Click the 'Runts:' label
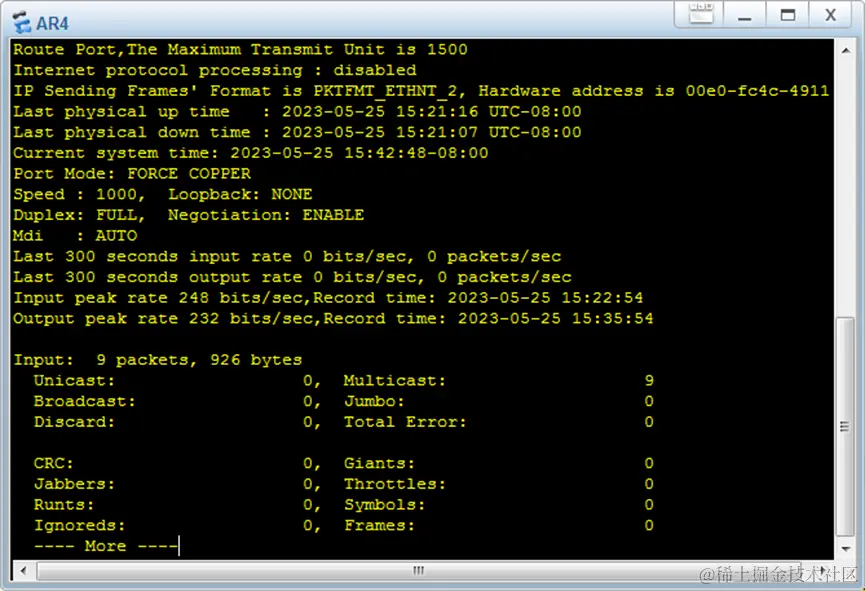Viewport: 865px width, 591px height. pos(64,505)
